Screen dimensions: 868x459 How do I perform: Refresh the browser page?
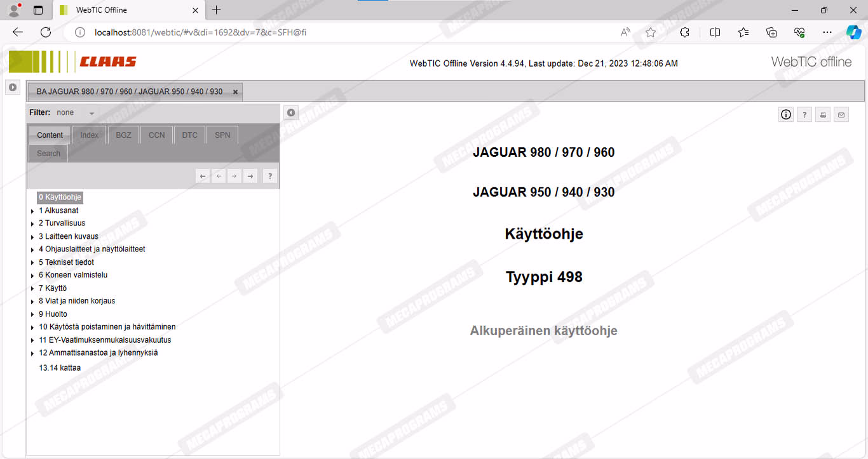[46, 32]
